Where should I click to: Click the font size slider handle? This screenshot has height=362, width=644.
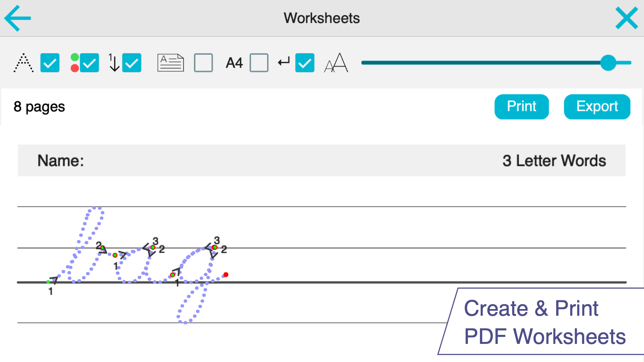[608, 63]
